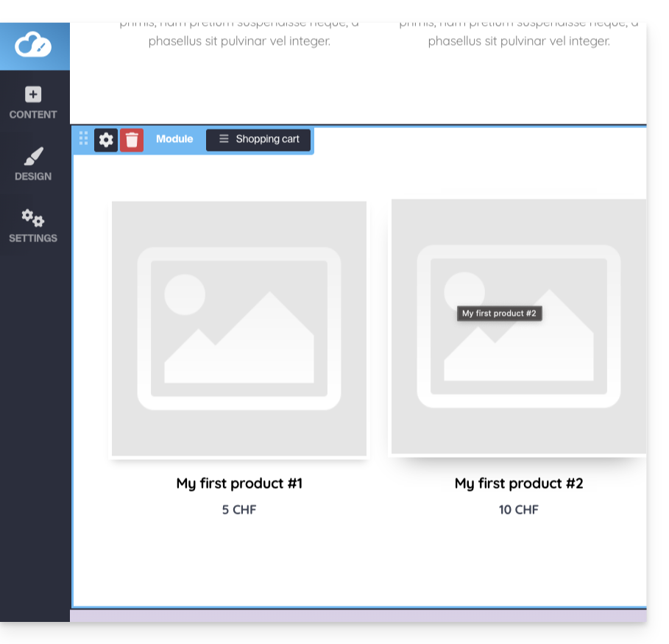
Task: Select My first product #1 image
Action: [x=239, y=328]
